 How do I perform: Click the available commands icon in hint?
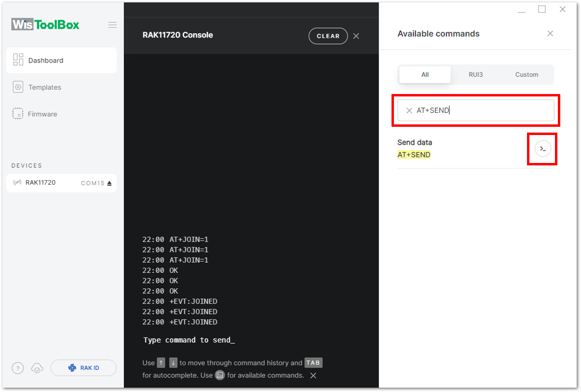220,375
